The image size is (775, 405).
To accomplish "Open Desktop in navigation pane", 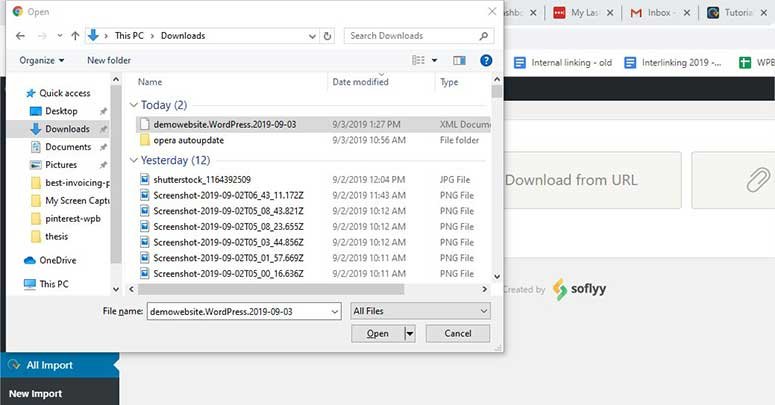I will point(61,111).
